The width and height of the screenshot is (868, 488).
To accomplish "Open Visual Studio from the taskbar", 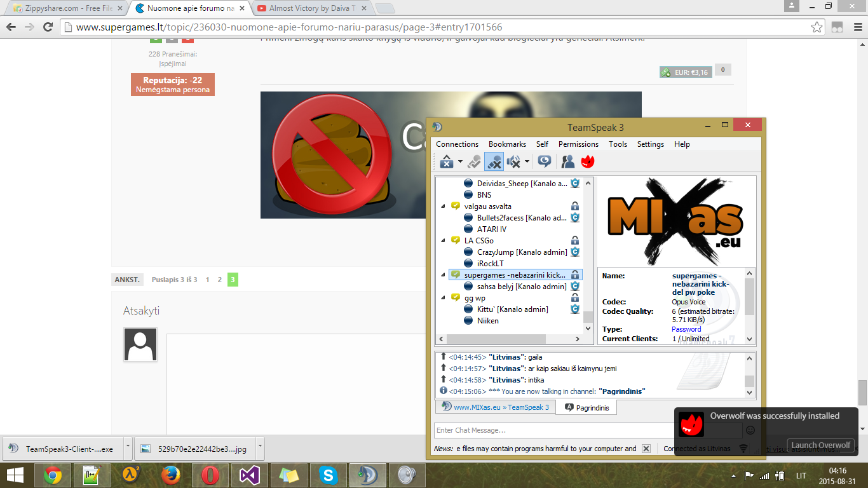I will [x=250, y=475].
